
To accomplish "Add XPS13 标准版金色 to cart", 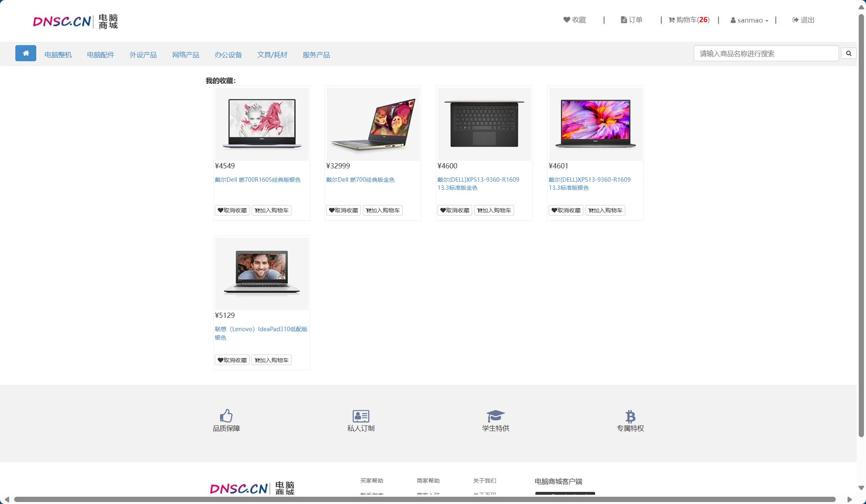I will [494, 210].
